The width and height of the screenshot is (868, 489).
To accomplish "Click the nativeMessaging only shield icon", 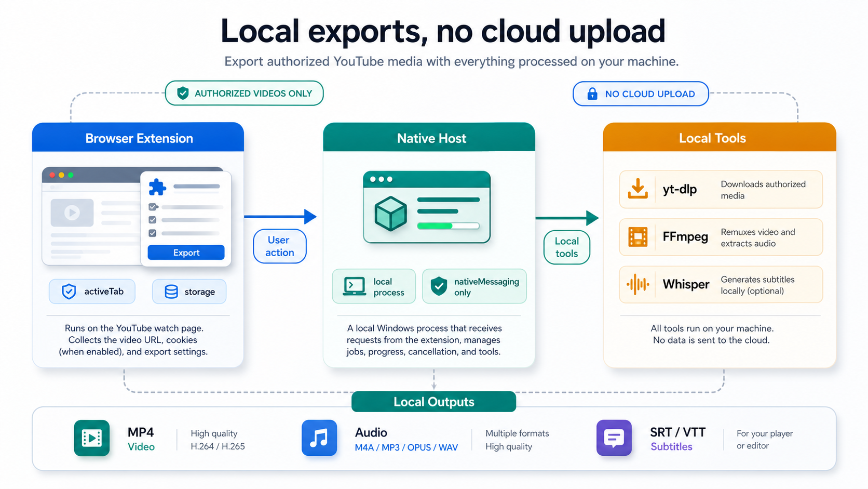I will tap(439, 286).
